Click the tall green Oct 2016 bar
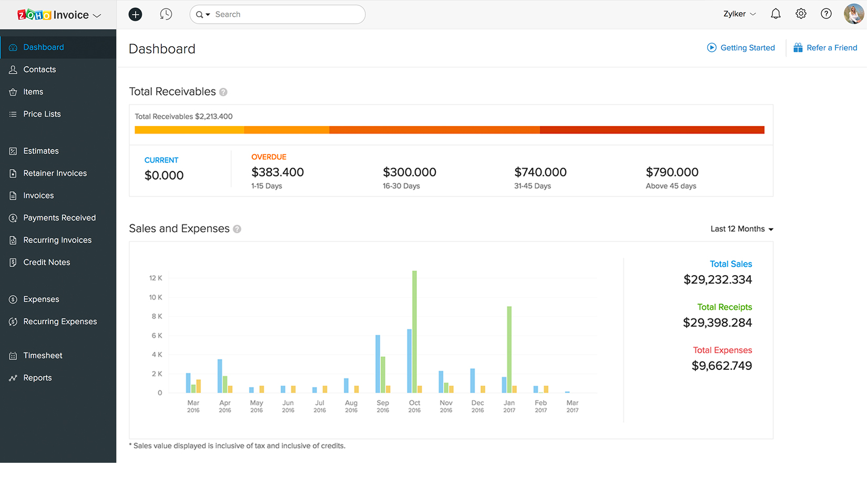 (414, 331)
